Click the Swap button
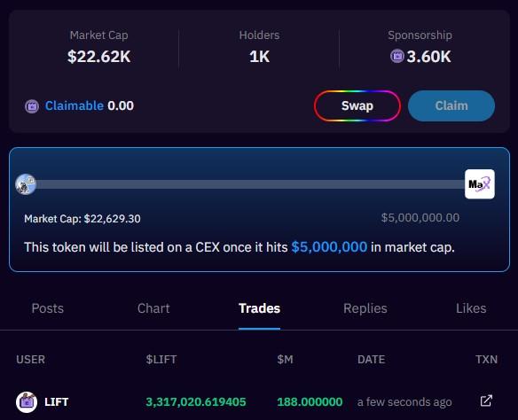Image resolution: width=518 pixels, height=420 pixels. point(357,106)
